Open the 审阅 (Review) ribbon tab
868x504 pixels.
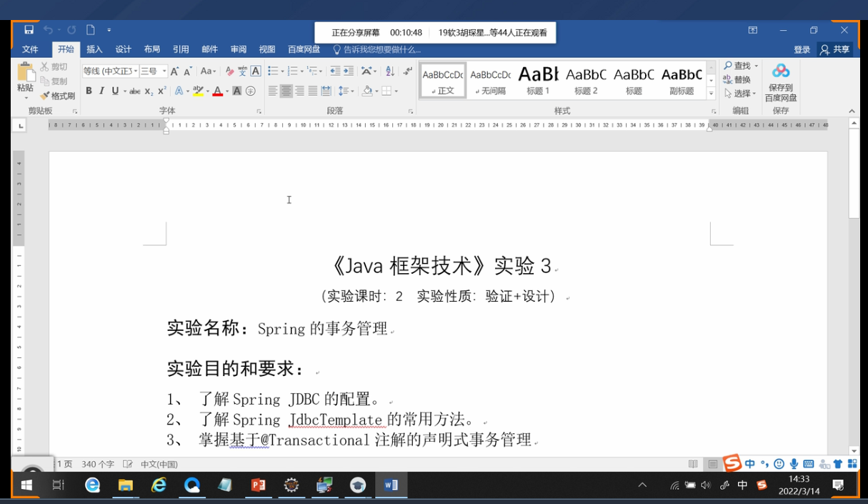238,49
